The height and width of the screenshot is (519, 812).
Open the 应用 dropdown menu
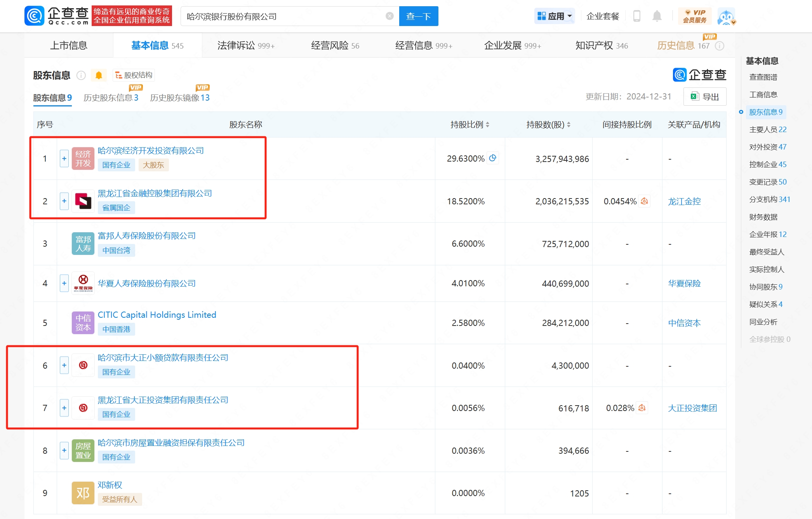pos(555,16)
